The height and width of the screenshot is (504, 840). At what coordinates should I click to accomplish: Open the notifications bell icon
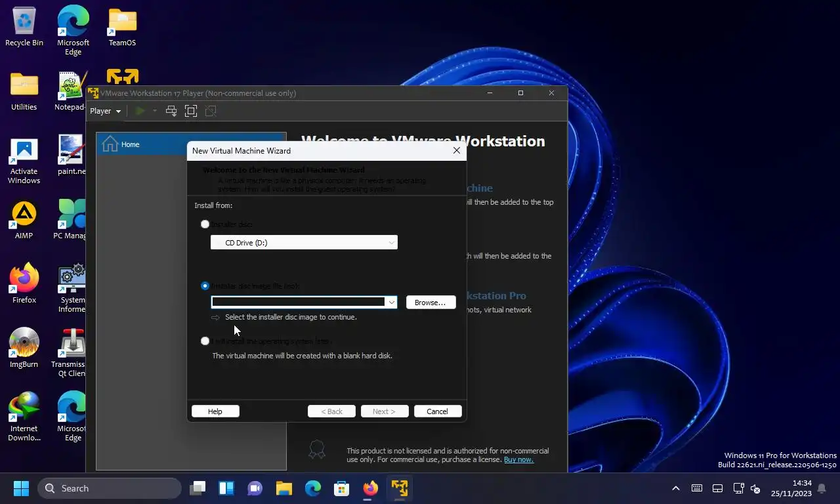[x=822, y=488]
